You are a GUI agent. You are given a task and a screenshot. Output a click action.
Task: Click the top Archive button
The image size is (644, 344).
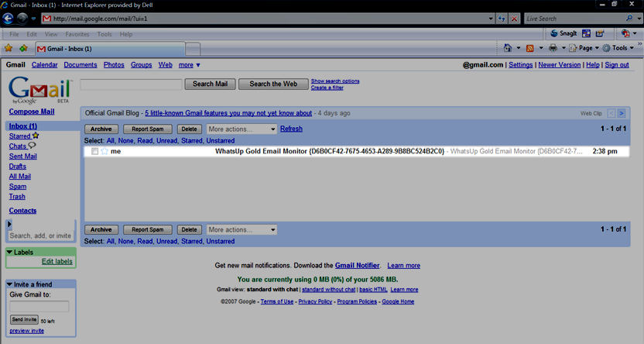101,129
